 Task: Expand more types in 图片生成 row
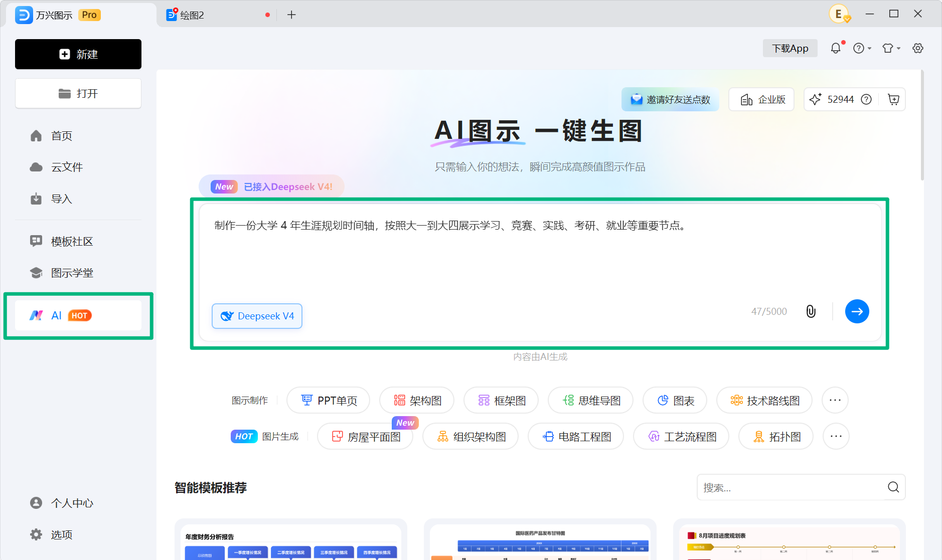point(836,436)
